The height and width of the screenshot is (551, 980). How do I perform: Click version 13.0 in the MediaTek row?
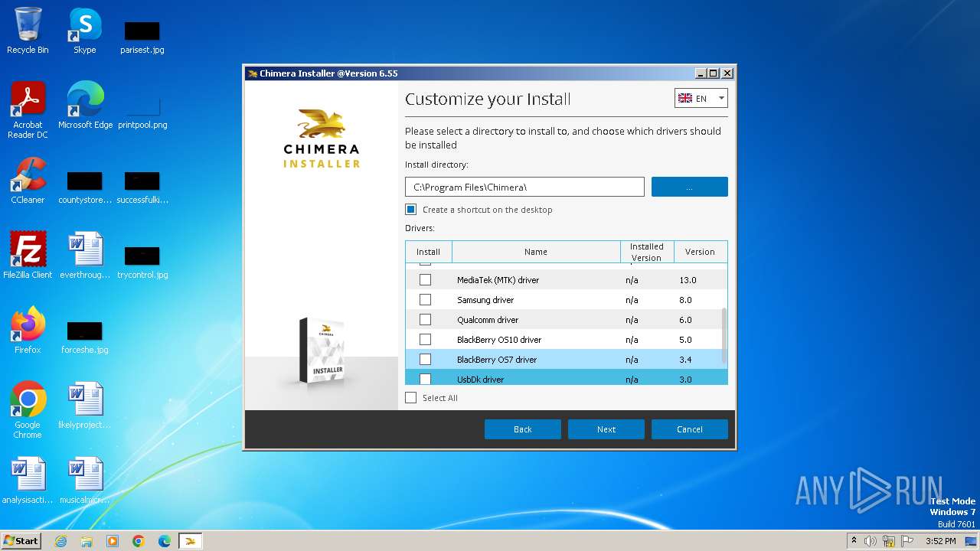click(688, 280)
